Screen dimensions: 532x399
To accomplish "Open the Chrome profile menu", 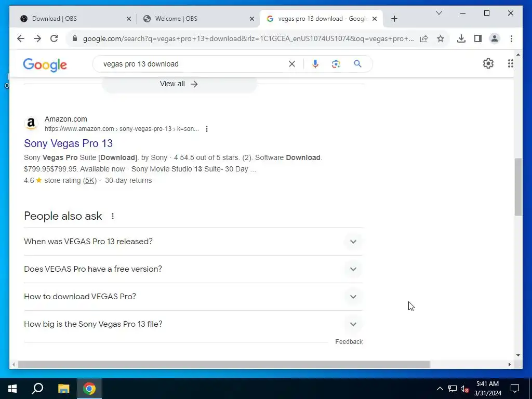I will pos(495,38).
